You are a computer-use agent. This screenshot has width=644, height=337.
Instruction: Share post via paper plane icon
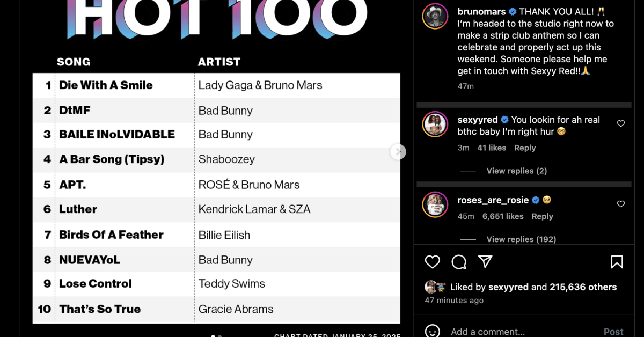[x=485, y=261]
